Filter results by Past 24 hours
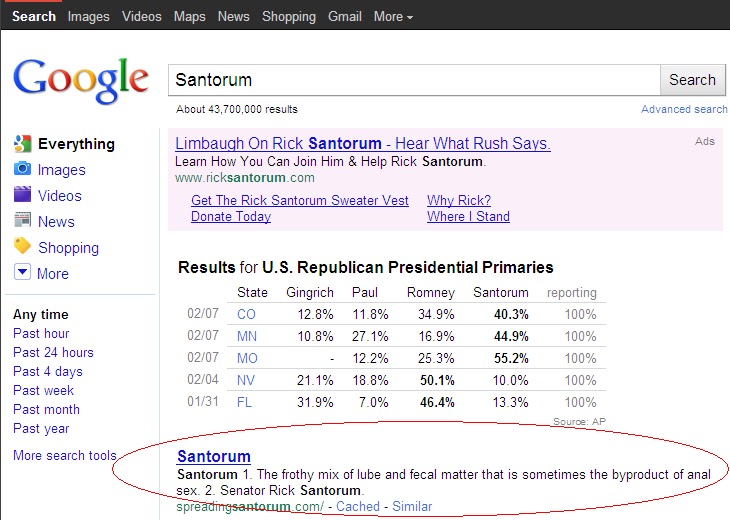The height and width of the screenshot is (520, 730). point(53,352)
